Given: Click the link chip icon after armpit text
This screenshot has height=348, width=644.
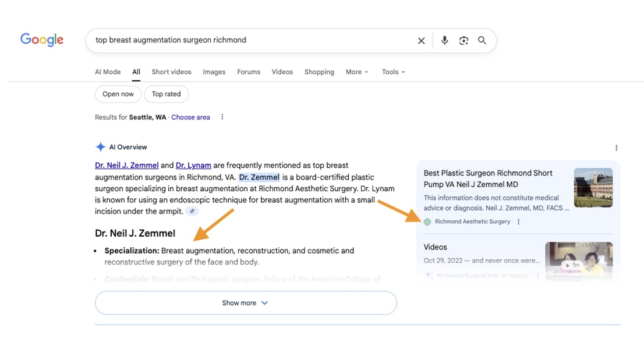Looking at the screenshot, I should click(192, 212).
